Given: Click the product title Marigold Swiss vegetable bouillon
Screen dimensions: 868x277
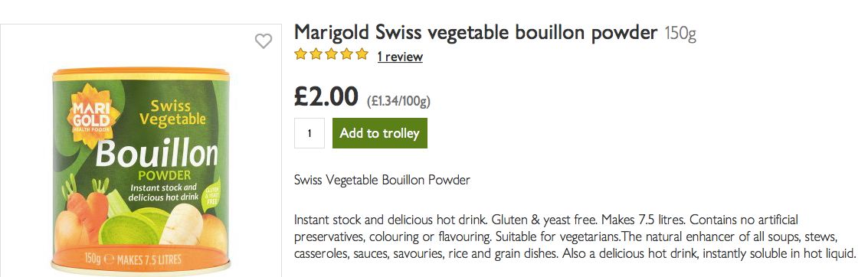Looking at the screenshot, I should (x=476, y=33).
